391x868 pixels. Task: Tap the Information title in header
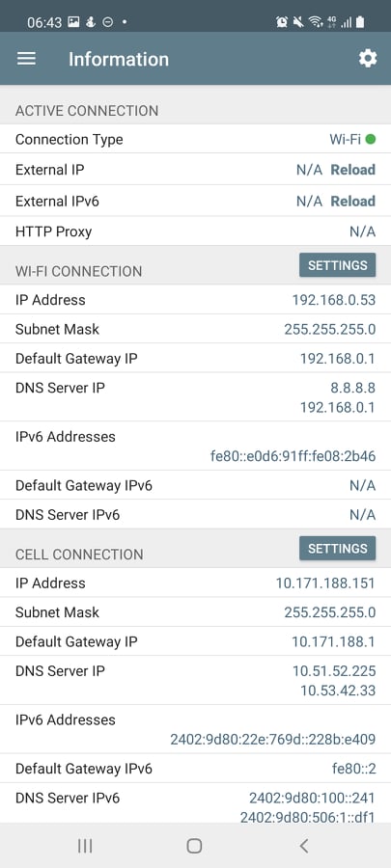119,59
